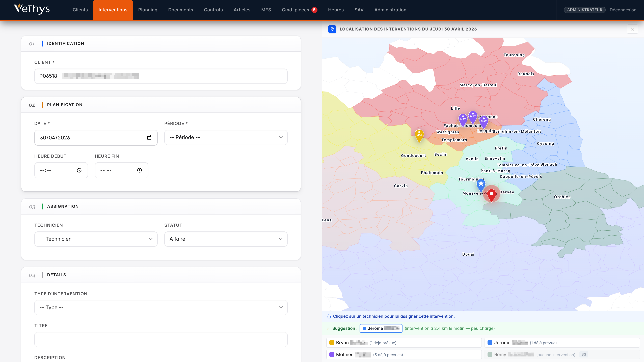Click the 02 PLANIFICATION section header

(161, 105)
